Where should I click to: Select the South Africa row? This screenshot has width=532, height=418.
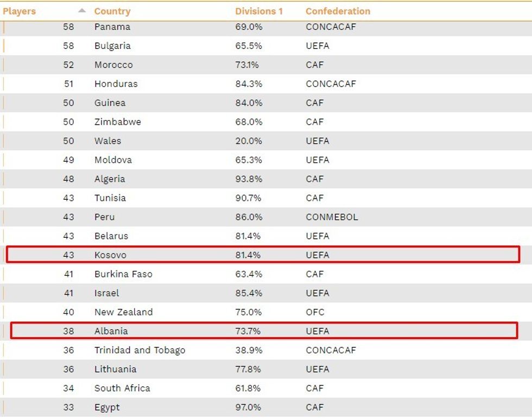(266, 388)
